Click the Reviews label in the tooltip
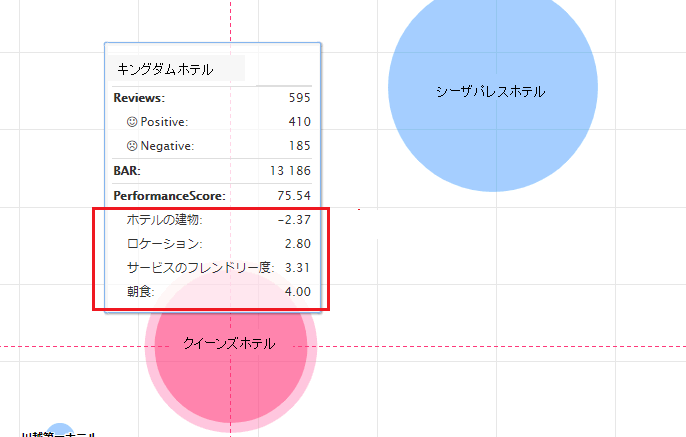The height and width of the screenshot is (437, 686). pyautogui.click(x=139, y=98)
